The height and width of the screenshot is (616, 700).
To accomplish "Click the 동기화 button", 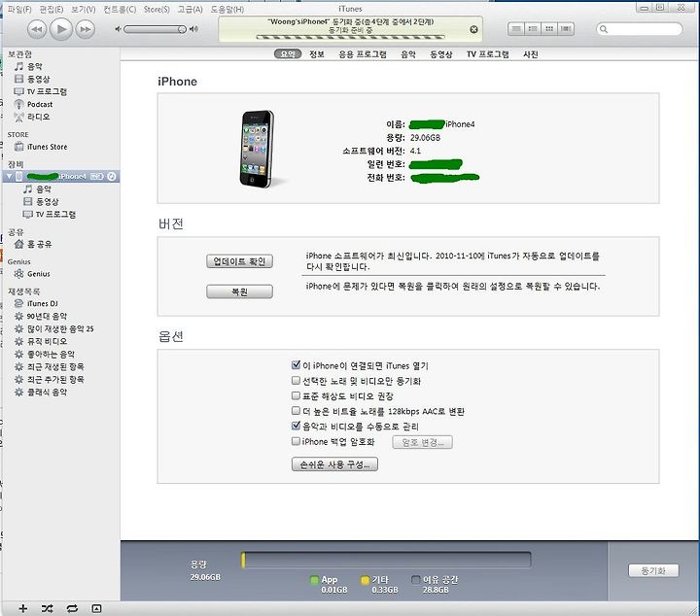I will pos(653,570).
